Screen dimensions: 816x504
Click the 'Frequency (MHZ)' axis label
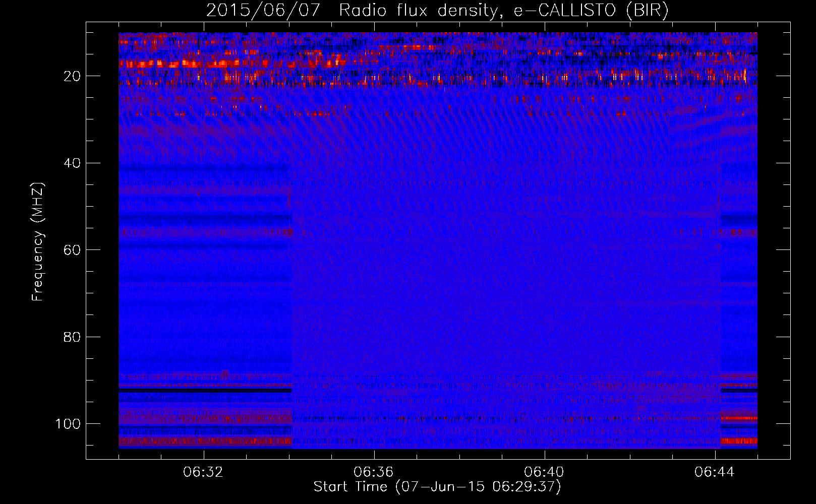click(38, 241)
